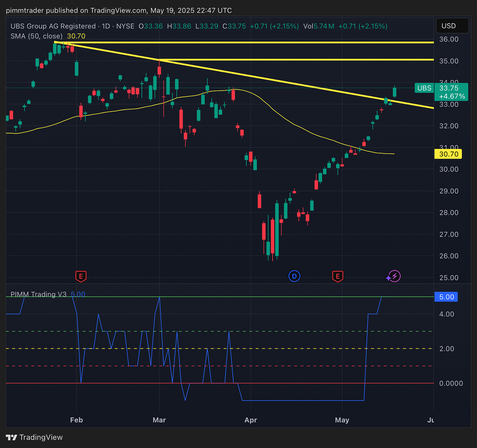
Task: Click the low price L33.29 value
Action: [207, 26]
